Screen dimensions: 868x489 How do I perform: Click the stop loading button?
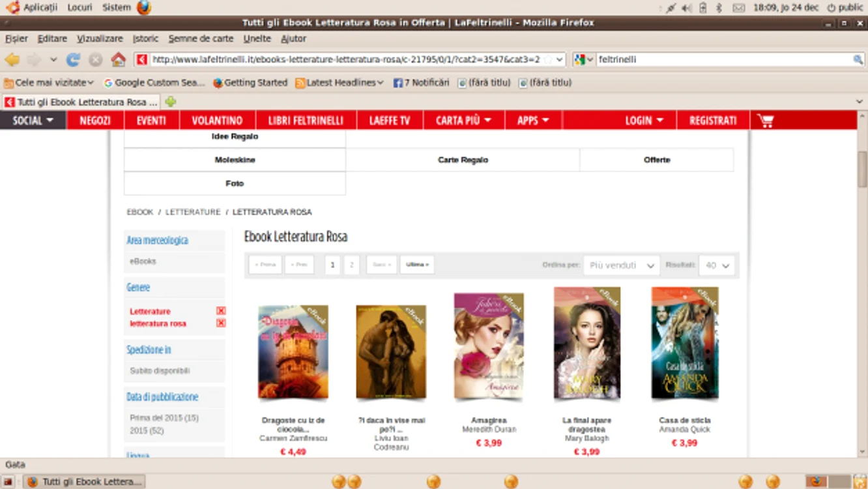(x=95, y=59)
